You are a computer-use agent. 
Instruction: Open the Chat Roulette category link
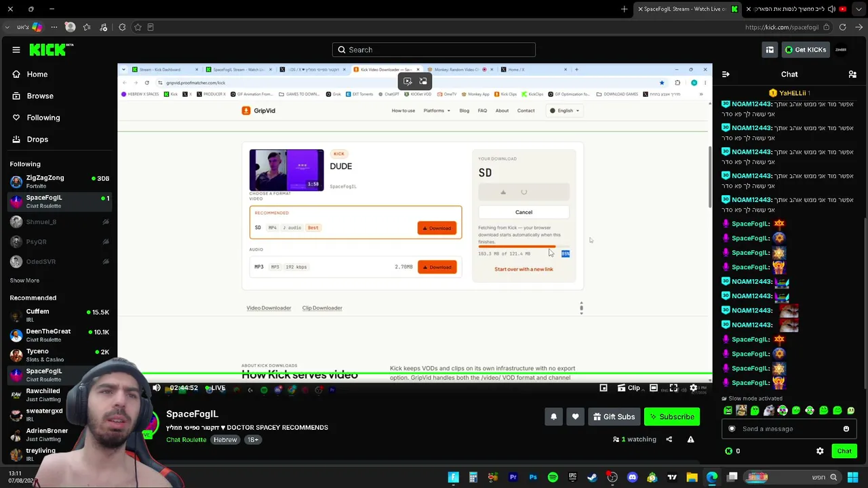click(x=186, y=439)
